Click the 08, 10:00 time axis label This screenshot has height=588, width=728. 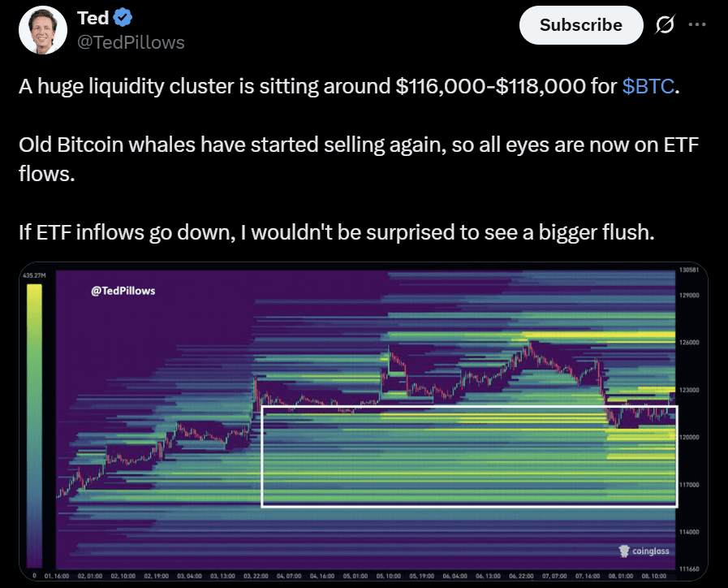[655, 576]
